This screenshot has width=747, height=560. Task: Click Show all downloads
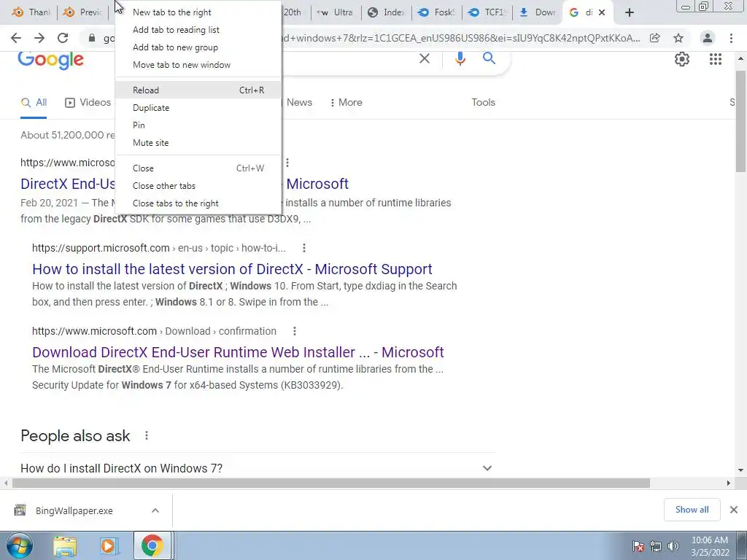click(x=692, y=510)
